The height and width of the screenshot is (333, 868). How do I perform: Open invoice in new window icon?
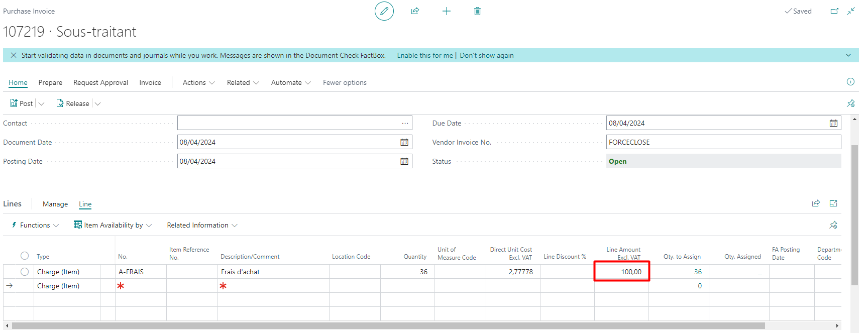point(834,11)
